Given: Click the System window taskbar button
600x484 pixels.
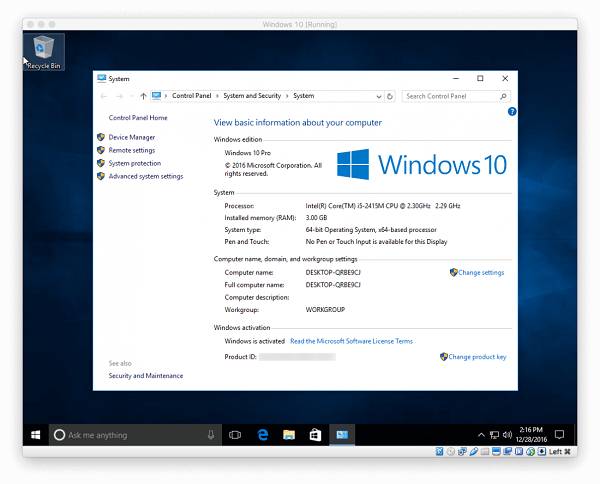Looking at the screenshot, I should [x=342, y=435].
